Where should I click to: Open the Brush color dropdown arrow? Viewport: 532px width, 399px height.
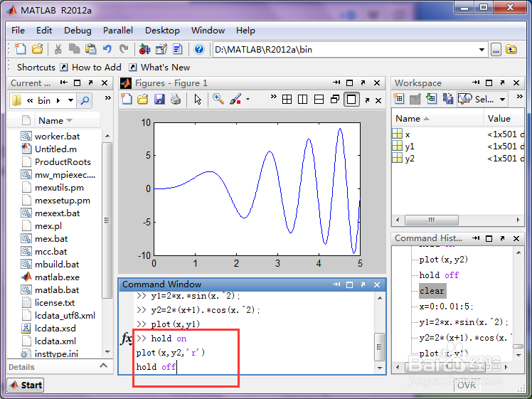pyautogui.click(x=248, y=100)
